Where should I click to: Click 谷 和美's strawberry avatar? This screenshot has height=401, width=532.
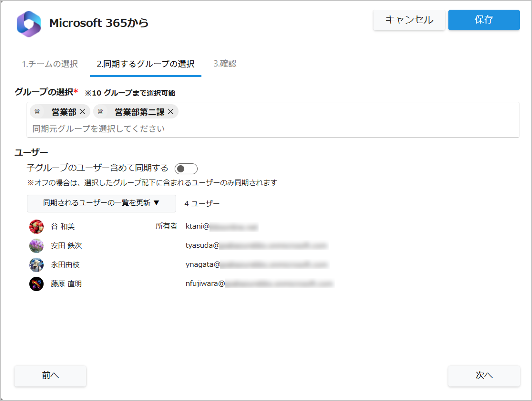36,226
